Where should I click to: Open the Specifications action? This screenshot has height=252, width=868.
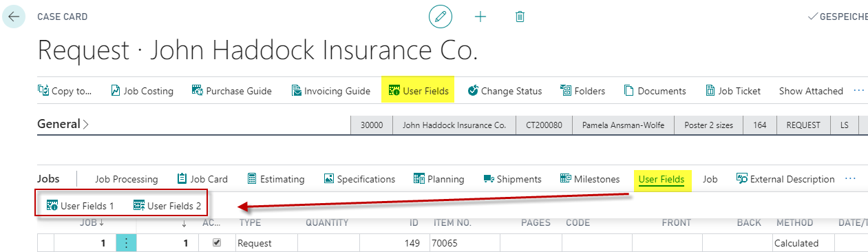point(359,179)
